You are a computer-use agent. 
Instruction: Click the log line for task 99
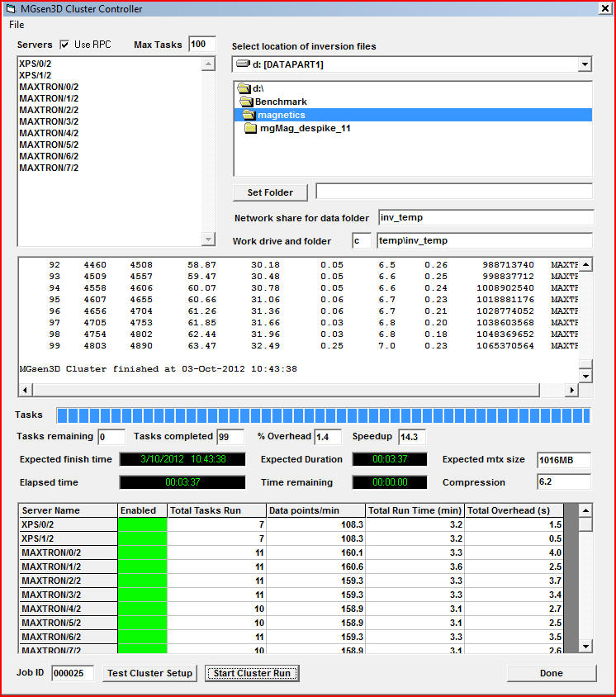point(299,346)
